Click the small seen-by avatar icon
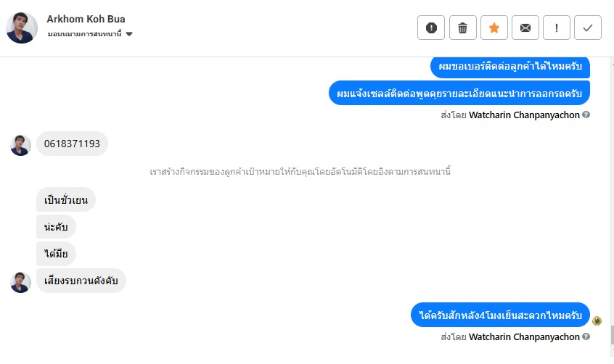The height and width of the screenshot is (364, 614). coord(597,320)
